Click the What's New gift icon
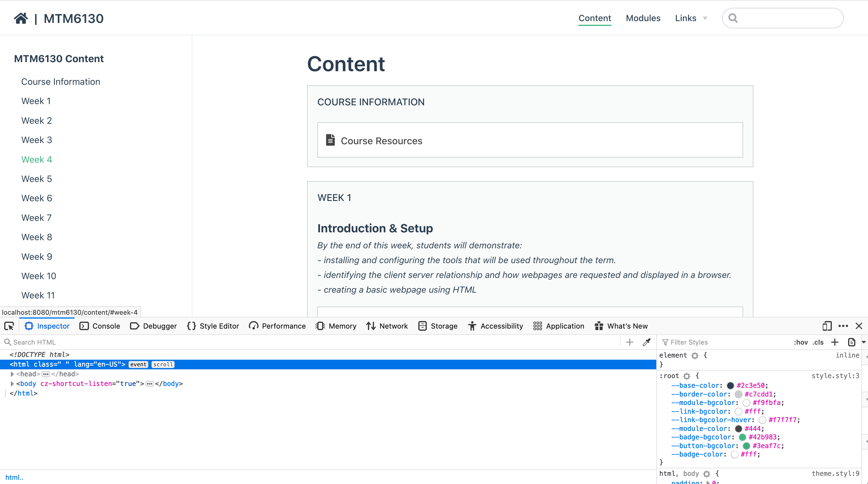868x484 pixels. (599, 326)
